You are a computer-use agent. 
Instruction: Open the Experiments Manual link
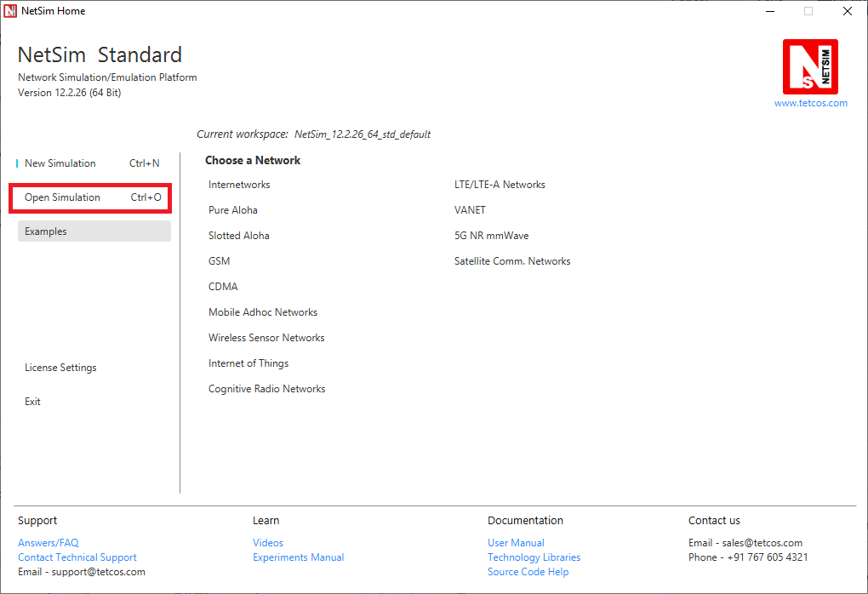coord(299,557)
